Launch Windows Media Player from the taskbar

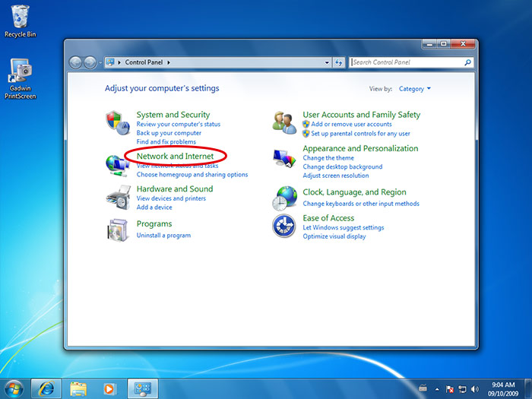109,389
